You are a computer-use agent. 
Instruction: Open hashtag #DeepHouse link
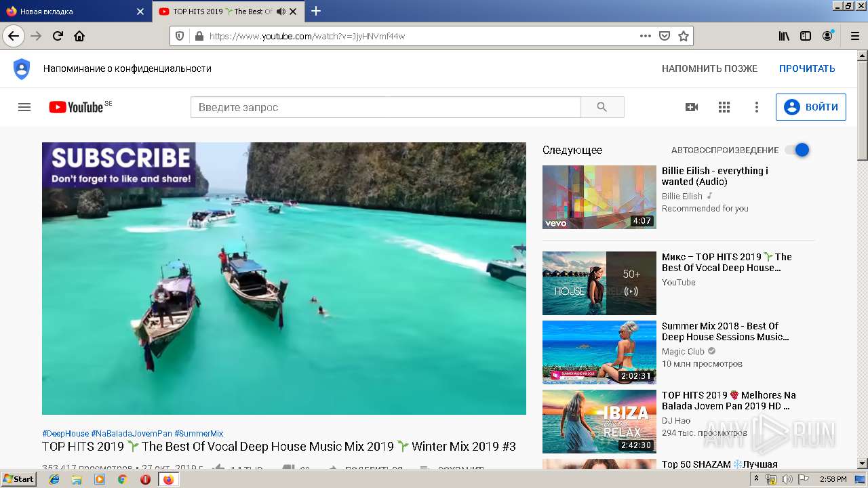pyautogui.click(x=65, y=433)
